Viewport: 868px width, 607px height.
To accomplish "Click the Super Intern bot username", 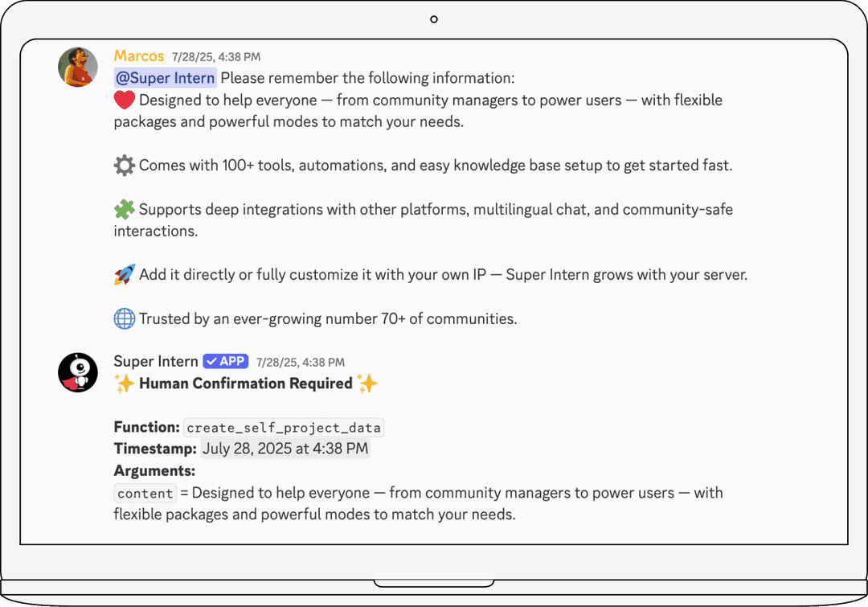I will click(155, 361).
